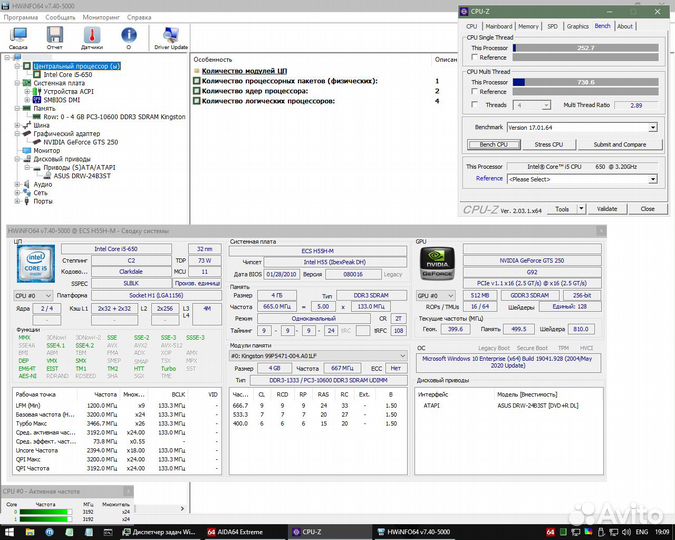Click the ENG language indicator

tap(641, 532)
